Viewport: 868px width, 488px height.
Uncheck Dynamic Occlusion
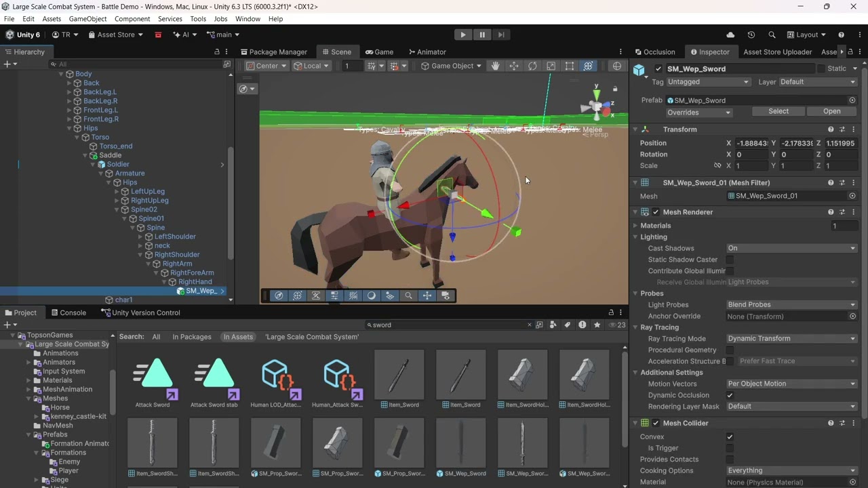point(730,395)
